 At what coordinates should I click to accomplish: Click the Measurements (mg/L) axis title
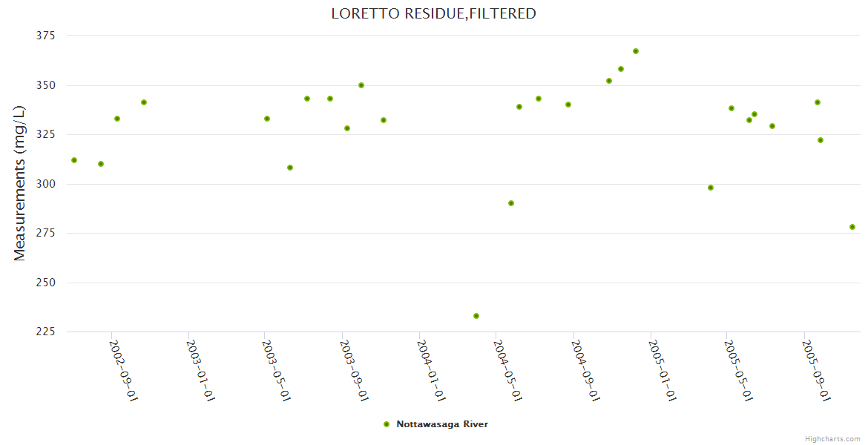coord(20,182)
